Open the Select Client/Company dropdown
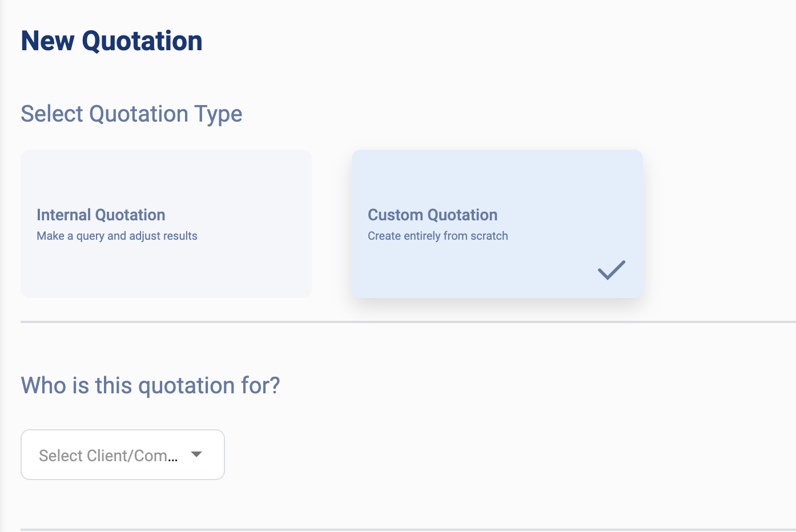796x532 pixels. (122, 454)
